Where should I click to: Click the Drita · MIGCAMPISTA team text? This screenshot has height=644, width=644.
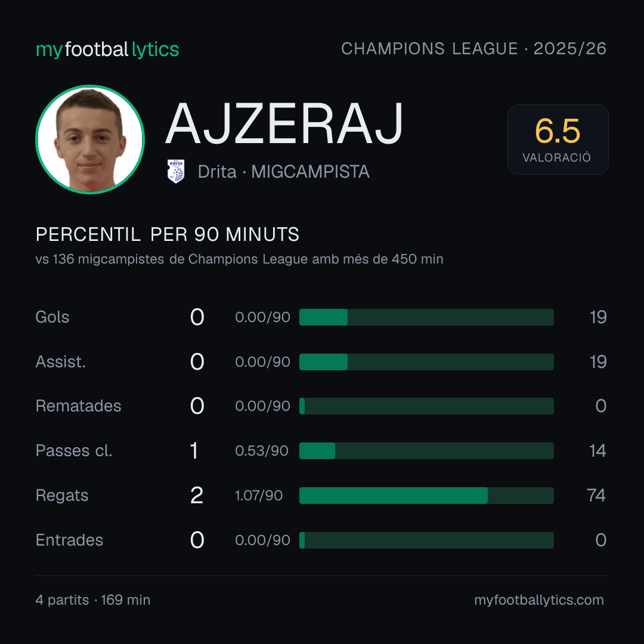coord(283,172)
